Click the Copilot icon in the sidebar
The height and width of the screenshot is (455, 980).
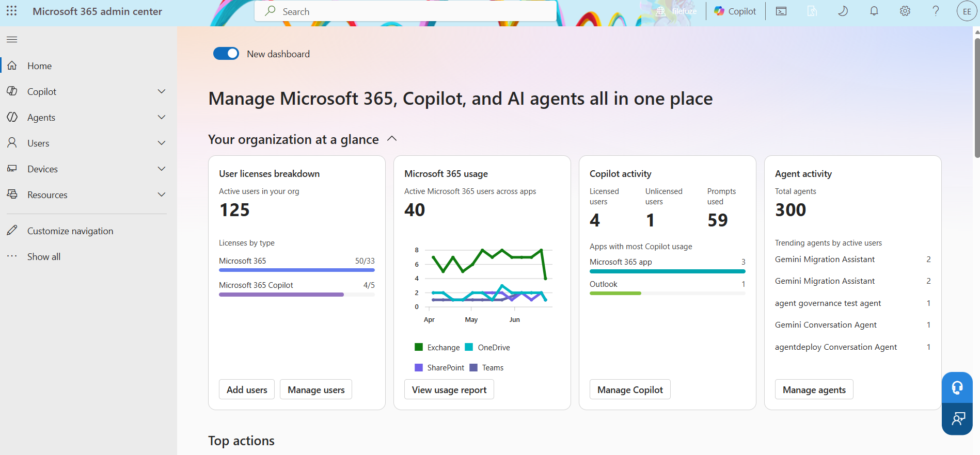point(12,91)
